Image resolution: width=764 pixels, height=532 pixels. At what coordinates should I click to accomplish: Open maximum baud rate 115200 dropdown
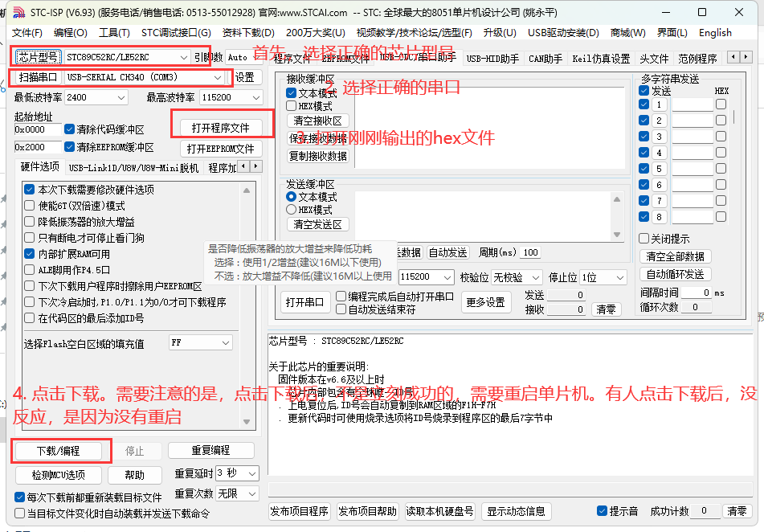pos(231,97)
